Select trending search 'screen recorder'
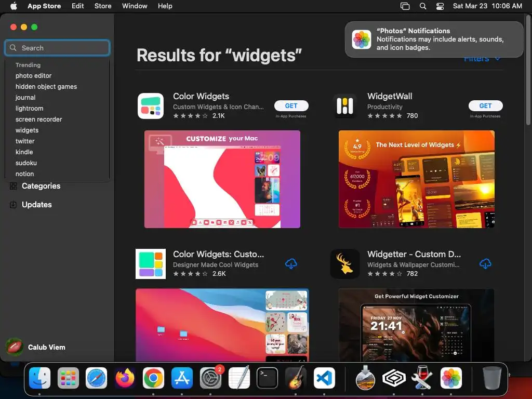Image resolution: width=532 pixels, height=399 pixels. pos(38,119)
